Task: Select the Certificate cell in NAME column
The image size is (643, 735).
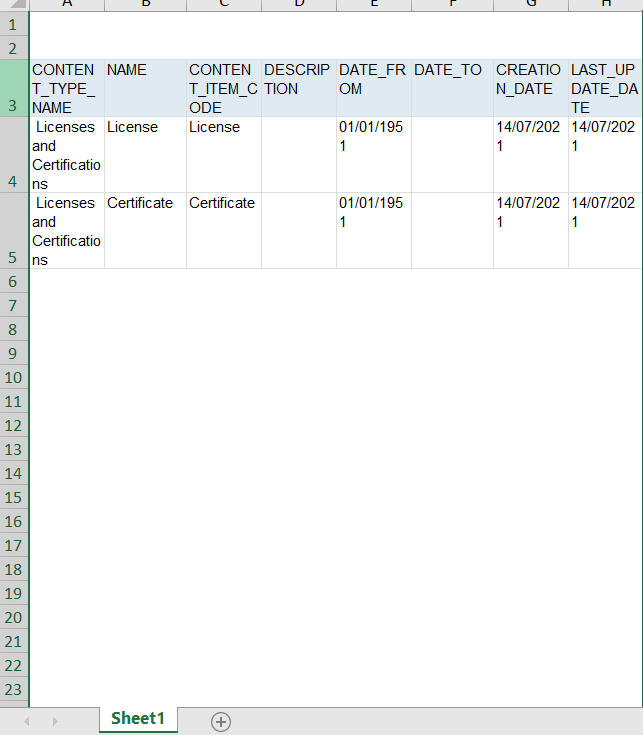Action: (x=145, y=231)
